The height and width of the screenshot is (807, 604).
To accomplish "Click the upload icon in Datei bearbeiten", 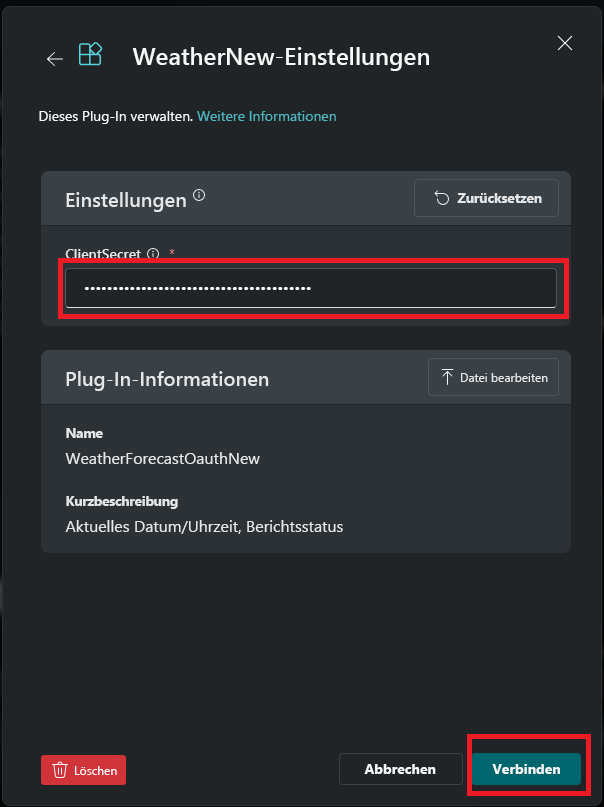I will point(449,377).
